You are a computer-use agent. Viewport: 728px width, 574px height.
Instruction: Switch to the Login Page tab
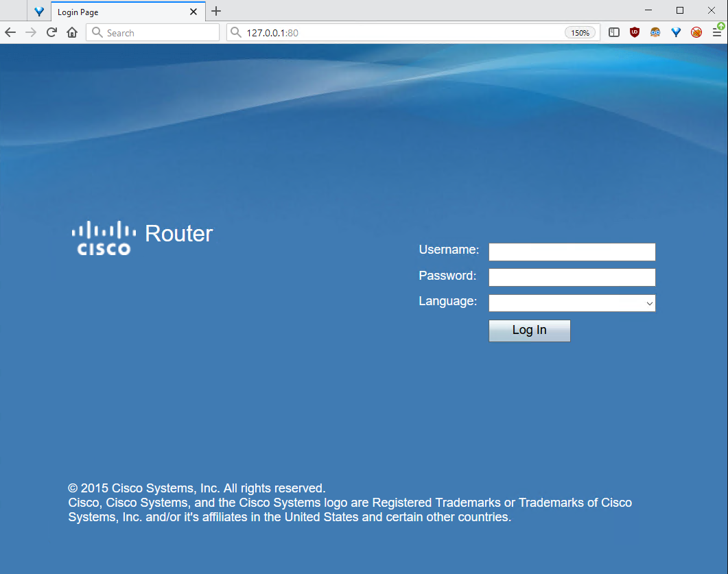pyautogui.click(x=121, y=12)
